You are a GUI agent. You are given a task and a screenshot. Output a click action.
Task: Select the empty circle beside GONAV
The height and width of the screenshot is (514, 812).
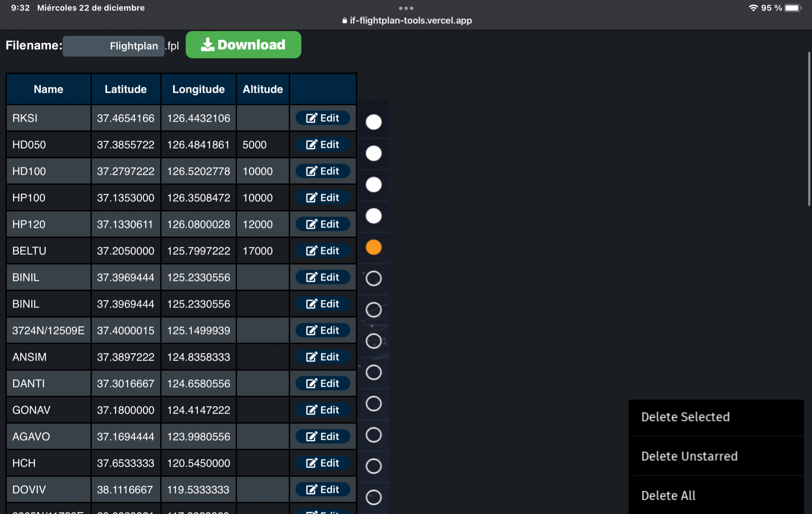point(373,404)
